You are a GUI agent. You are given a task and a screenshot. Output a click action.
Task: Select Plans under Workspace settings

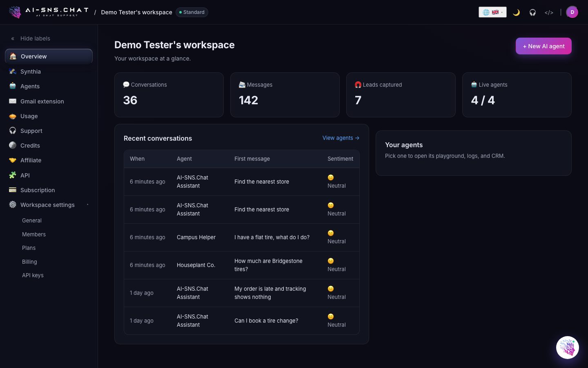point(29,248)
